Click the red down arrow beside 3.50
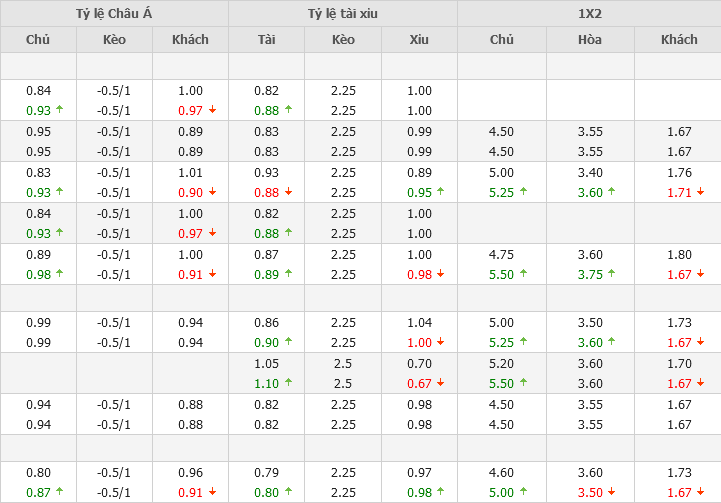This screenshot has width=721, height=503. point(611,492)
